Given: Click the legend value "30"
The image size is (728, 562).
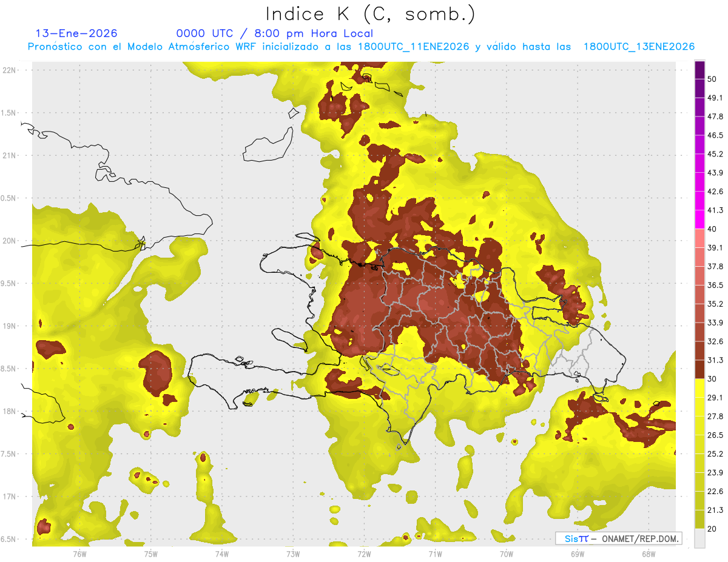Looking at the screenshot, I should [712, 379].
